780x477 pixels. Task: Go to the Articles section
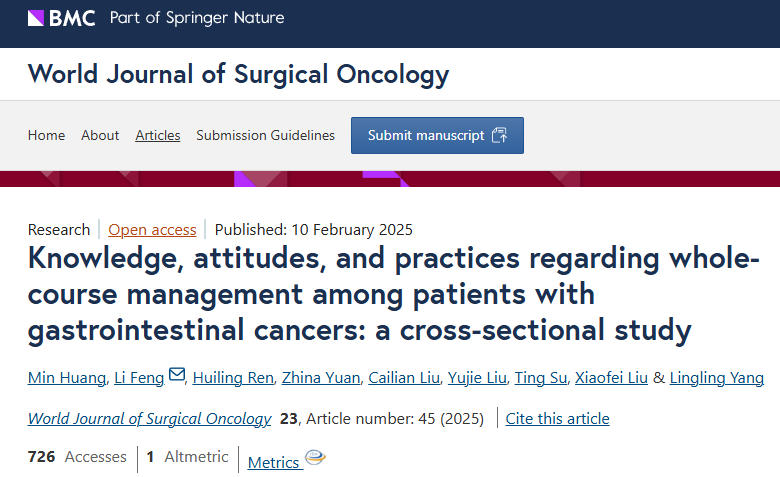point(158,136)
